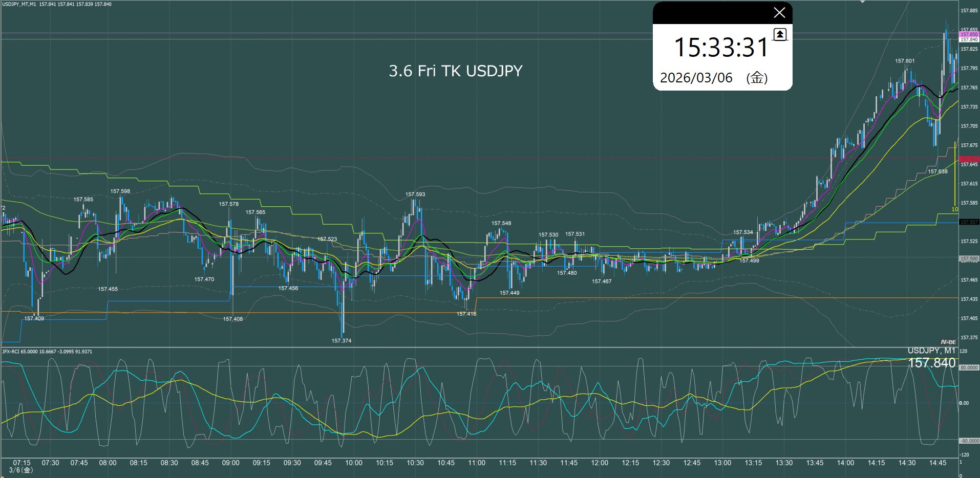Click the chart shift triangle marker at top

(862, 2)
